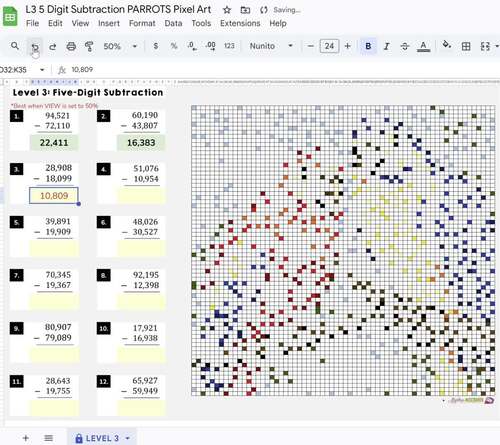Click the answer box for problem 9
Screen dimensions: 500x445
click(54, 355)
